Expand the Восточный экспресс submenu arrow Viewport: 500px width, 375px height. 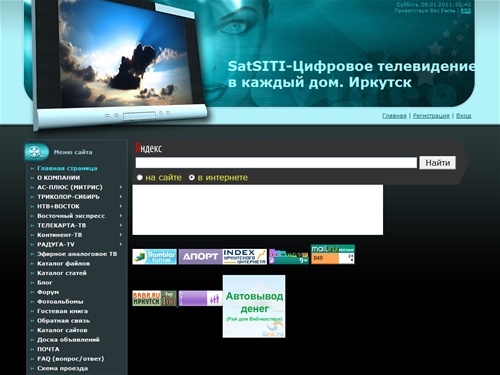121,216
